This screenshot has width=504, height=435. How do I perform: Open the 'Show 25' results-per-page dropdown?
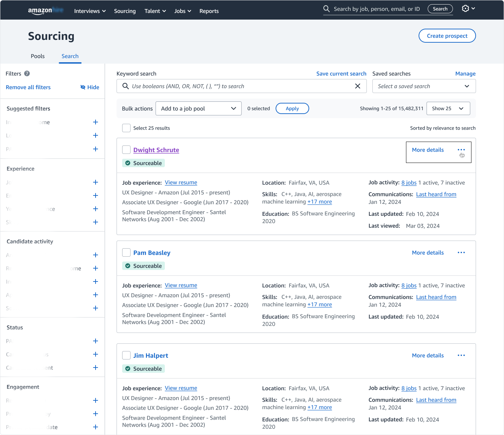(x=448, y=108)
